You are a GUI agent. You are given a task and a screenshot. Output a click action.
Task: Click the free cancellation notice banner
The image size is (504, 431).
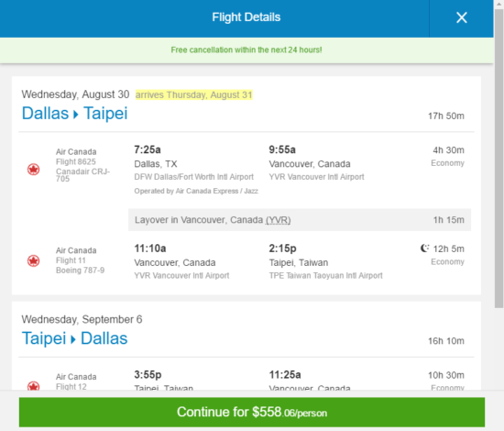tap(247, 50)
